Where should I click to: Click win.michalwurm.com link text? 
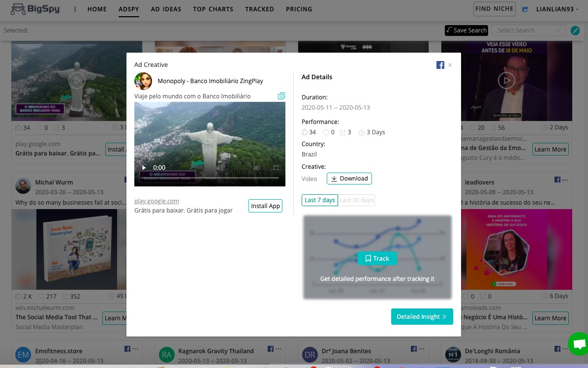coord(45,307)
